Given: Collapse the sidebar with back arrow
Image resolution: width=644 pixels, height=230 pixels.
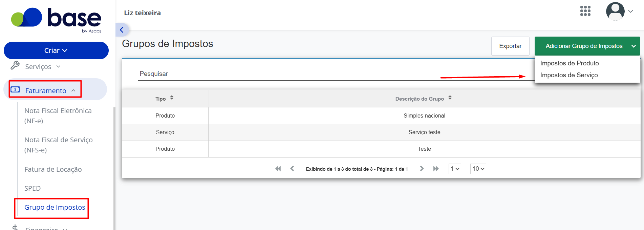Looking at the screenshot, I should pos(122,30).
